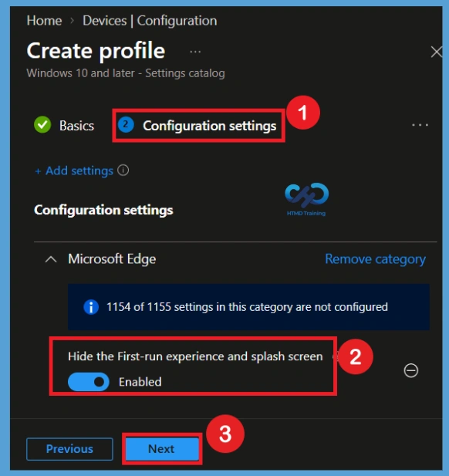Click the 'Microsoft Edge' category label

coord(112,259)
